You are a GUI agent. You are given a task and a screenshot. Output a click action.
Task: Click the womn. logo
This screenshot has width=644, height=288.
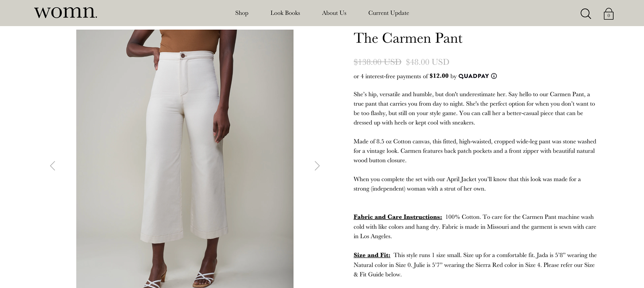point(65,12)
